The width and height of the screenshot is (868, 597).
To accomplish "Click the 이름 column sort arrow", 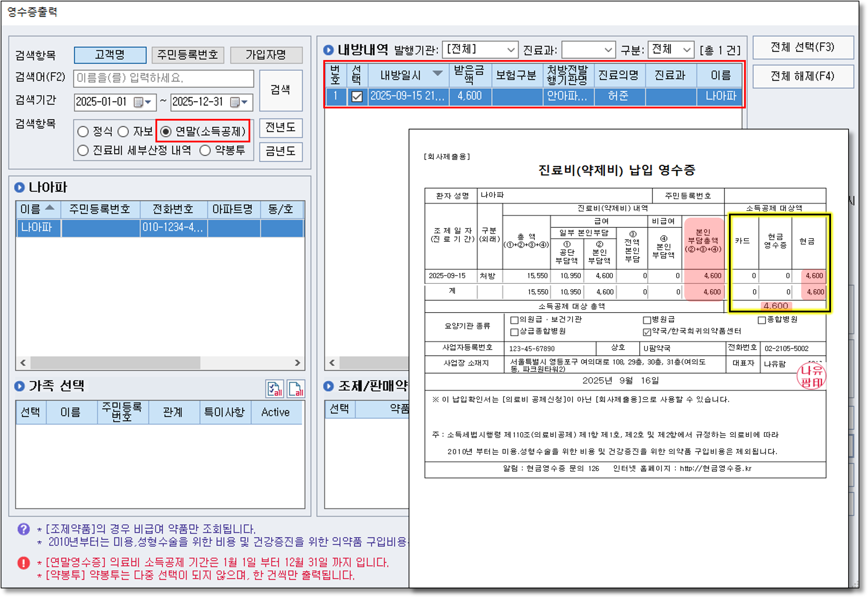I will pyautogui.click(x=50, y=208).
